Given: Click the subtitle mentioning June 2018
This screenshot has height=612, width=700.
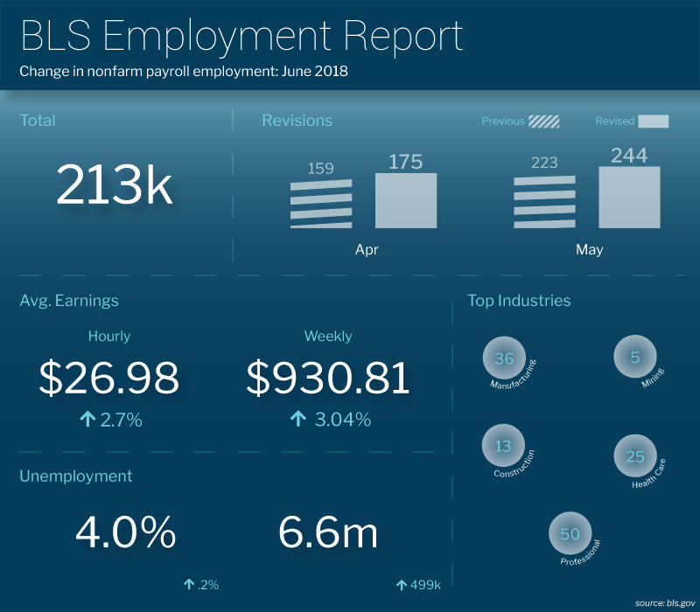Looking at the screenshot, I should click(x=184, y=72).
